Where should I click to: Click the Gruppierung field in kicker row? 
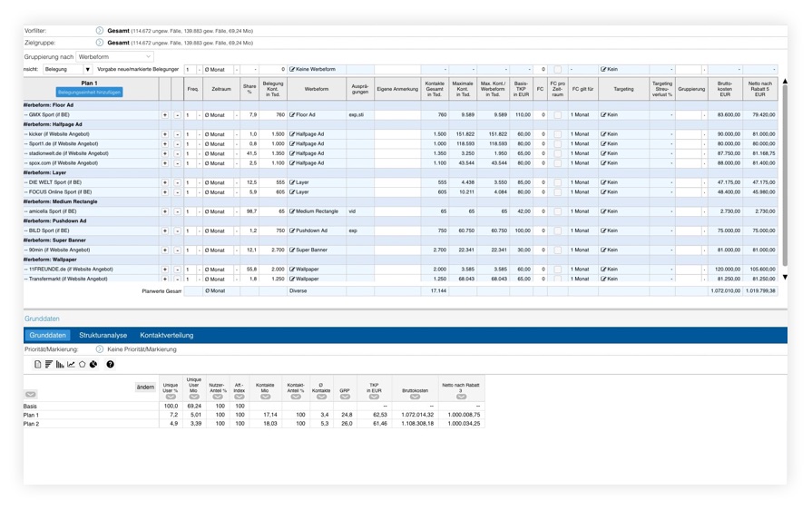click(690, 134)
